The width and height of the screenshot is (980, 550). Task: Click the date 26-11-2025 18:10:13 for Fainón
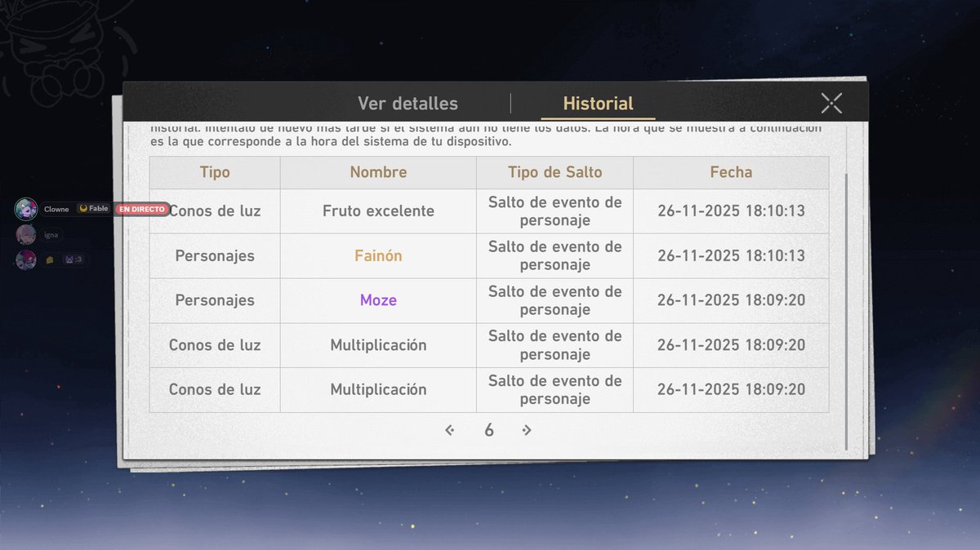(x=731, y=255)
